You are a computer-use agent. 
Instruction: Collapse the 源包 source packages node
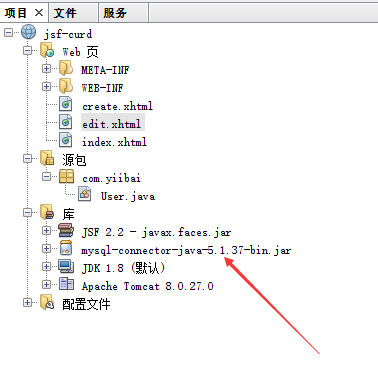point(28,158)
